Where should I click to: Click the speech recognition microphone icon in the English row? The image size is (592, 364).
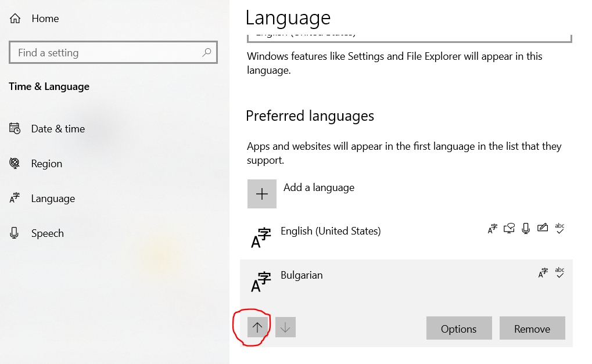pyautogui.click(x=526, y=228)
